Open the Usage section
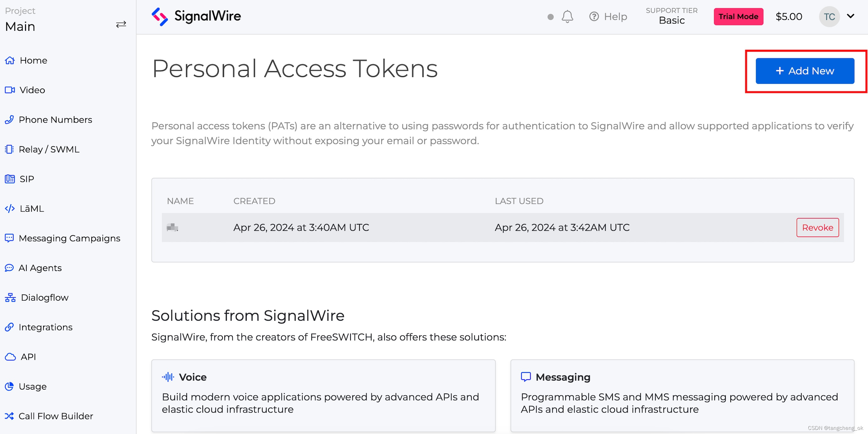The height and width of the screenshot is (434, 868). click(33, 386)
